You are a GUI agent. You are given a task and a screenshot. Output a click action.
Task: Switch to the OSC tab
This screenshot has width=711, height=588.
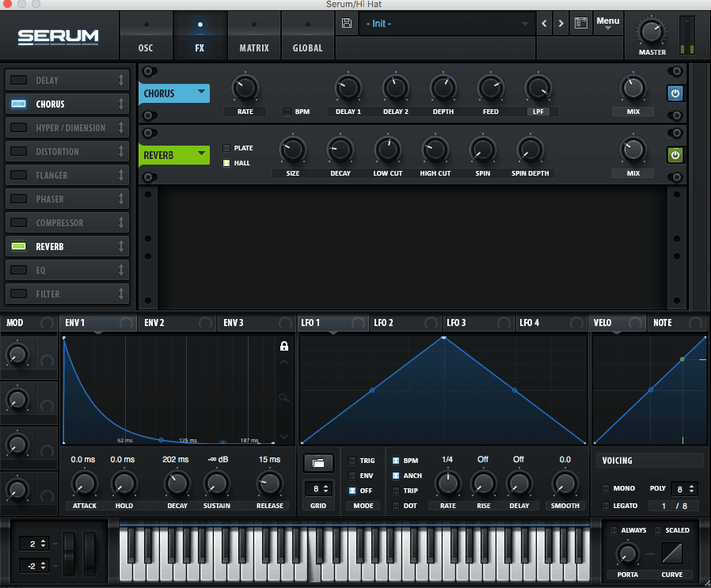pyautogui.click(x=146, y=36)
